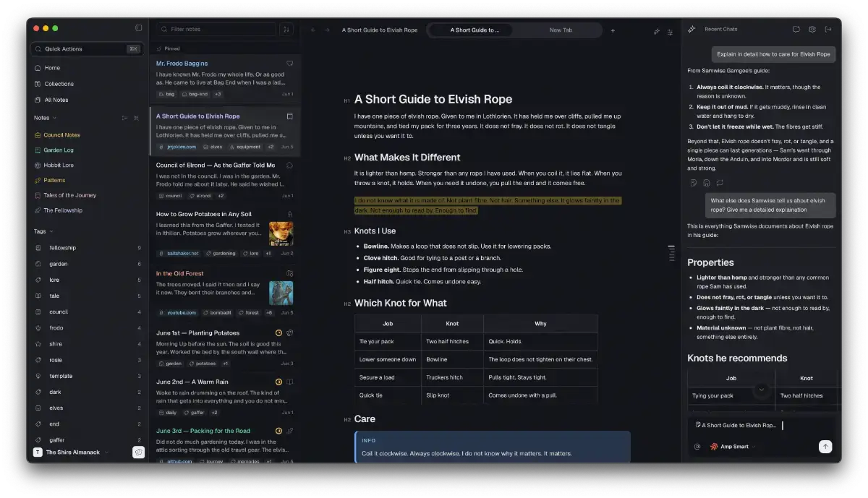Viewport: 868px width, 498px height.
Task: Open the Mr. Frodo Baggins note
Action: [x=225, y=79]
